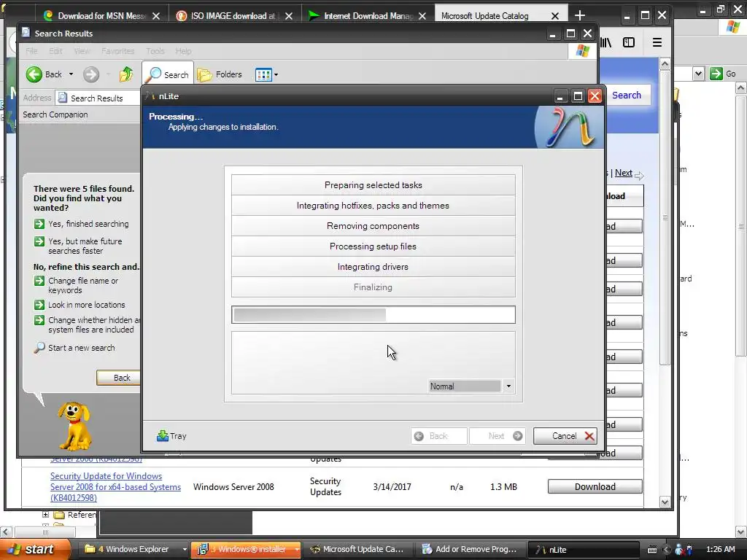Click the keyboard tray icon
Viewport: 747px width, 560px height.
pos(652,550)
